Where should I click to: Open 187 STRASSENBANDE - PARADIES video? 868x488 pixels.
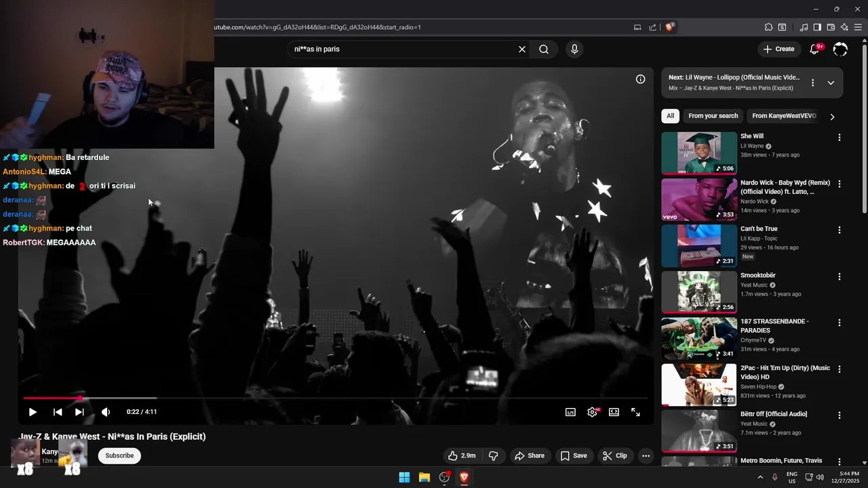coord(774,326)
